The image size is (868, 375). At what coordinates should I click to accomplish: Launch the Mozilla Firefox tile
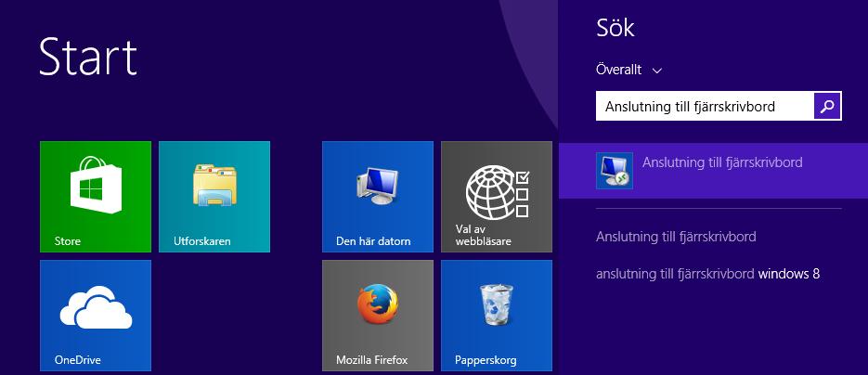tap(378, 316)
